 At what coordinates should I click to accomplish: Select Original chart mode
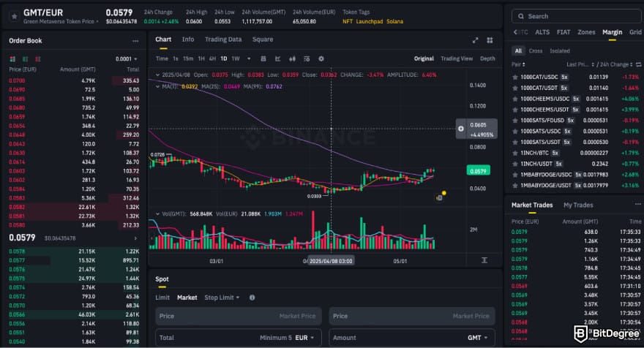coord(424,58)
